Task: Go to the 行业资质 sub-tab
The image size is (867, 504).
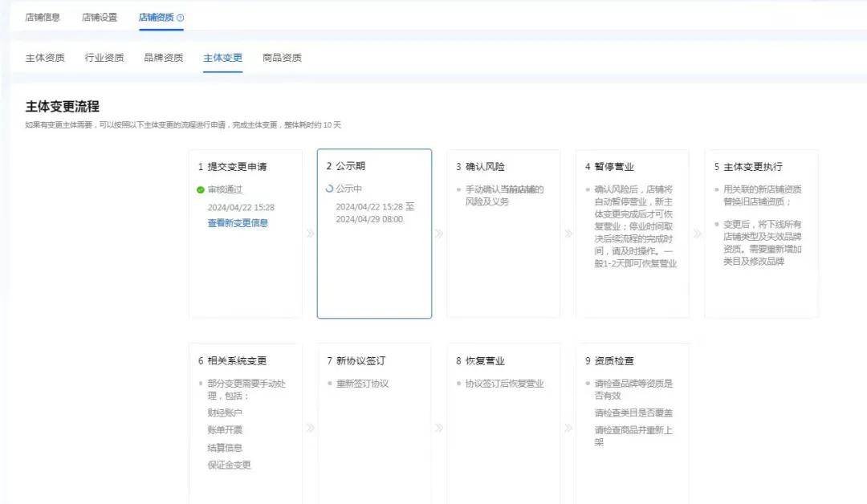Action: click(104, 58)
